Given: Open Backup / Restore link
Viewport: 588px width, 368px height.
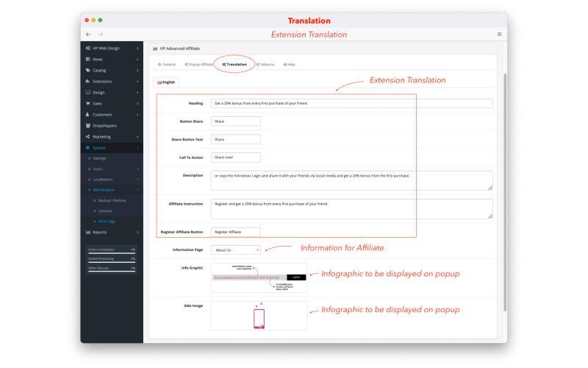Looking at the screenshot, I should [112, 200].
